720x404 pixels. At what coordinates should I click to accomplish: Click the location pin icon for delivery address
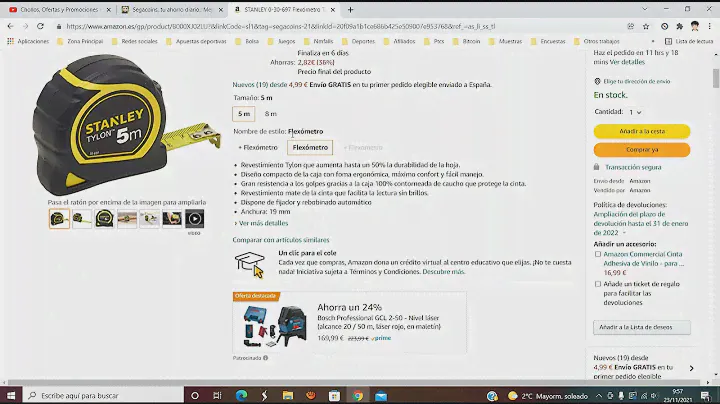(x=598, y=80)
